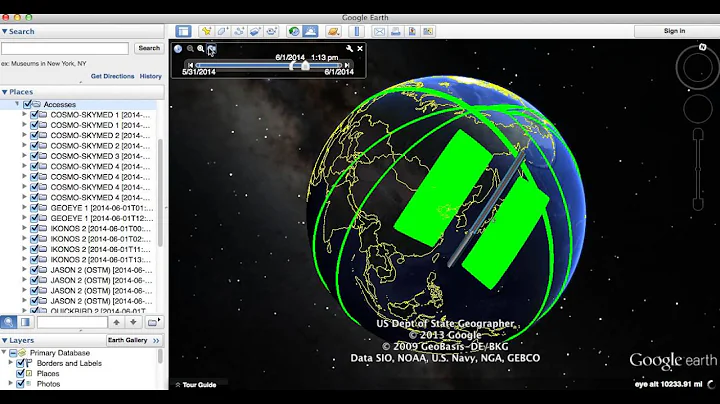Click the Email envelope icon
Screen dimensions: 720x404
pos(379,31)
